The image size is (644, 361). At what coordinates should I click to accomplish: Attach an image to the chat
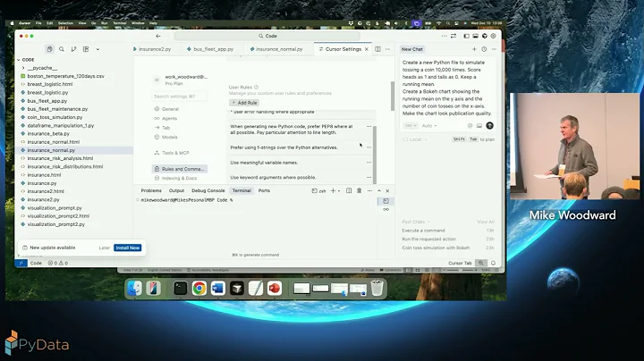[479, 125]
